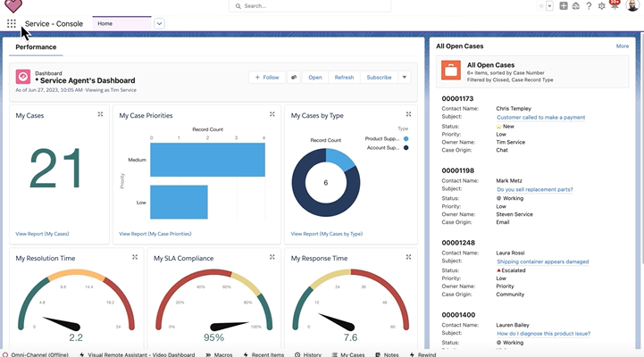Expand the My Case Priorities chart
The height and width of the screenshot is (357, 644).
272,114
